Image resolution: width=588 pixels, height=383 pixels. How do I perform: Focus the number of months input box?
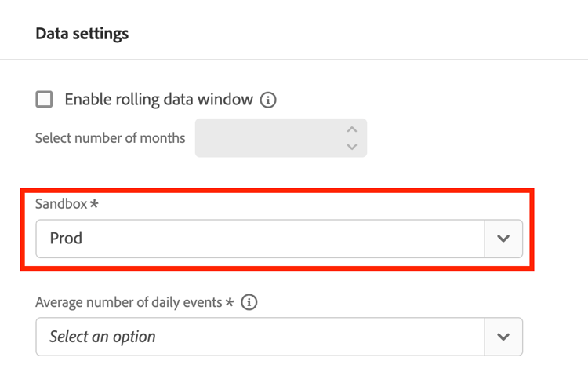pyautogui.click(x=267, y=138)
